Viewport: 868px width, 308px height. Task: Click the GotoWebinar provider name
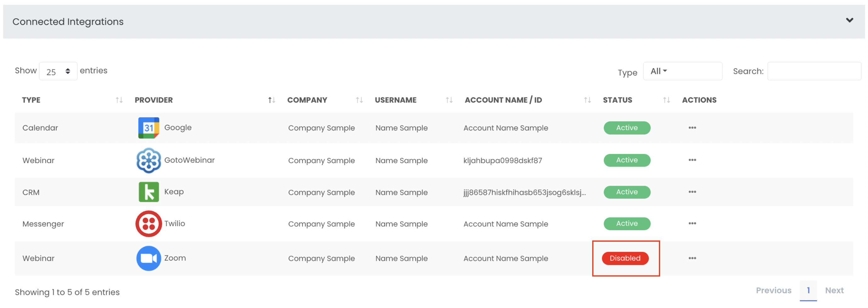click(x=189, y=160)
